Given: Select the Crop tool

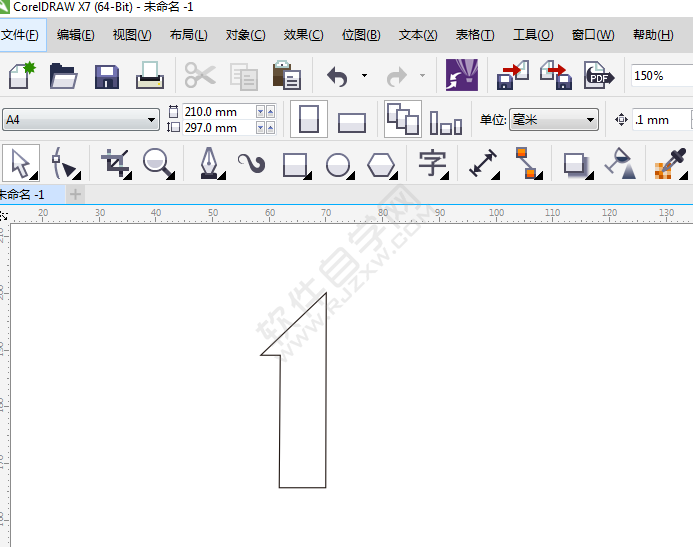Looking at the screenshot, I should 116,162.
